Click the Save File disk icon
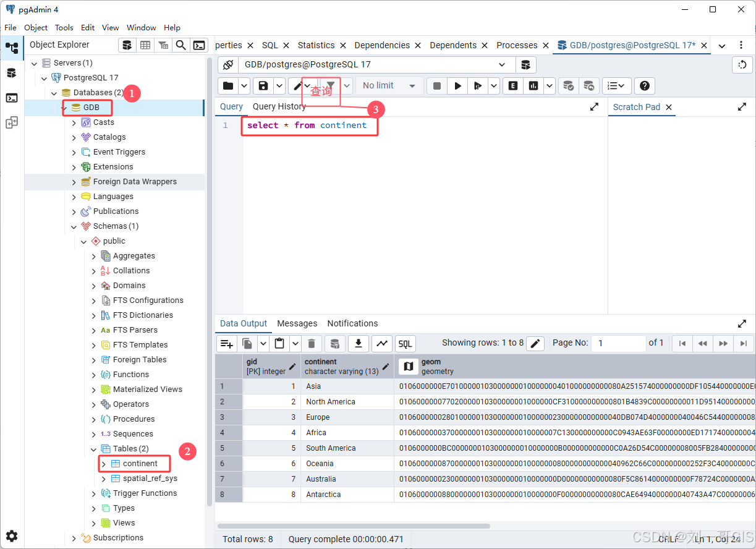 point(264,85)
